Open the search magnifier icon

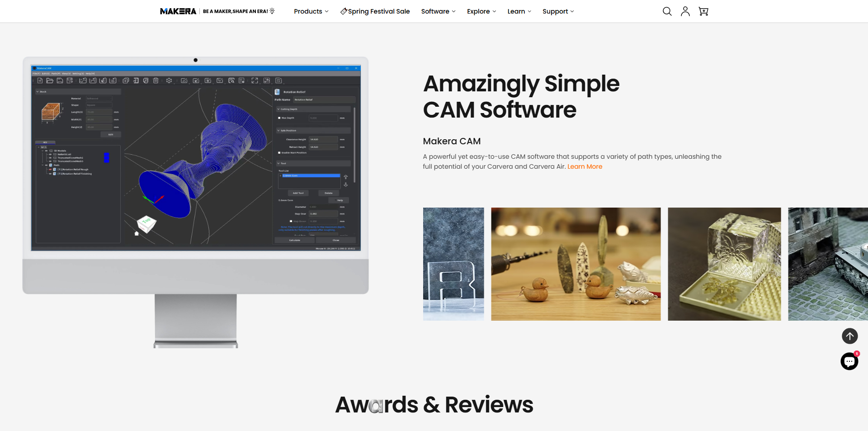[667, 11]
